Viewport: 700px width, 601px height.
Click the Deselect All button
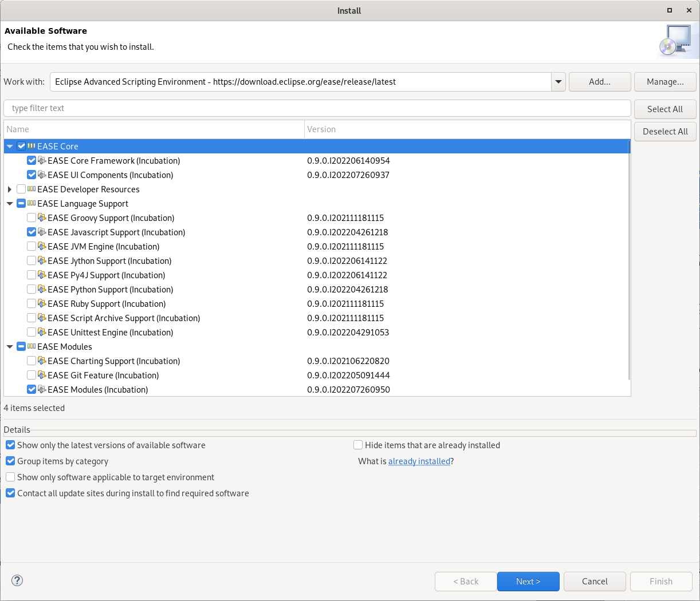point(665,131)
